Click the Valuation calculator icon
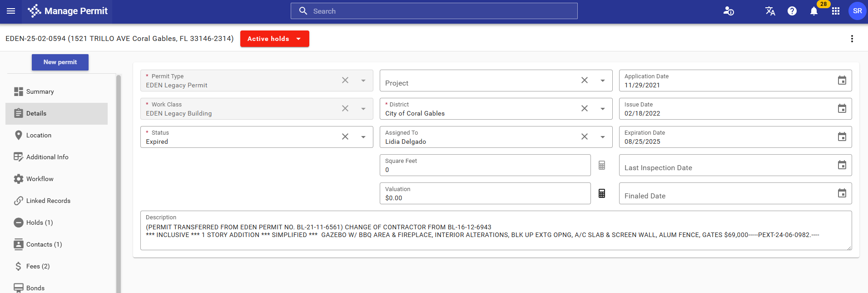 click(x=601, y=193)
